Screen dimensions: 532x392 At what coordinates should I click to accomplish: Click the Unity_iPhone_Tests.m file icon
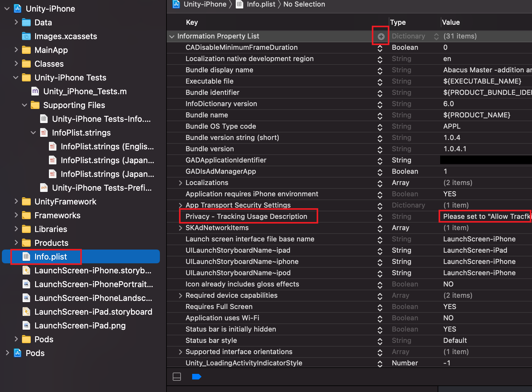click(35, 91)
